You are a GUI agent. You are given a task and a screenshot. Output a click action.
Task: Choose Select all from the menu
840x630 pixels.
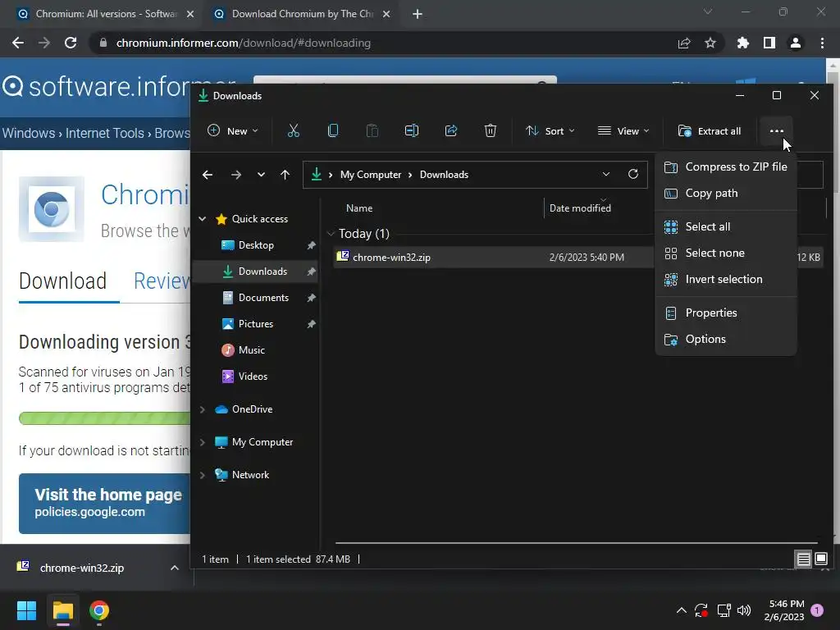(726, 226)
